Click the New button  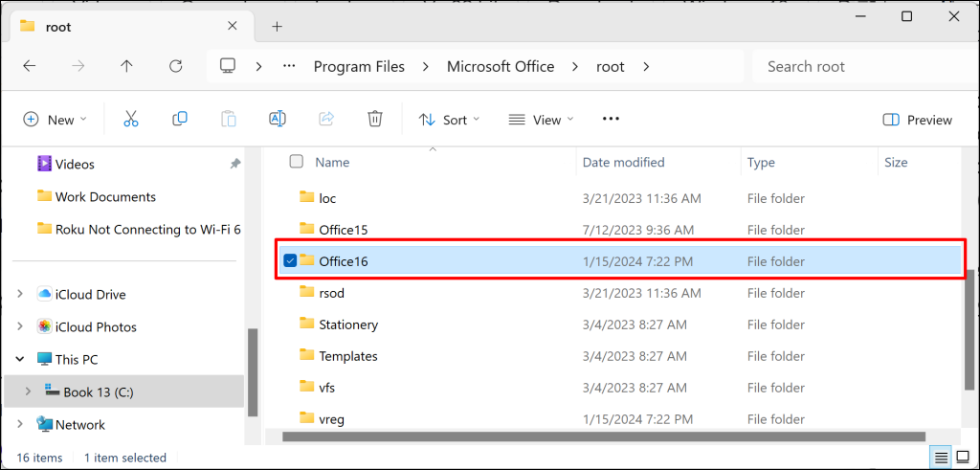(x=55, y=120)
